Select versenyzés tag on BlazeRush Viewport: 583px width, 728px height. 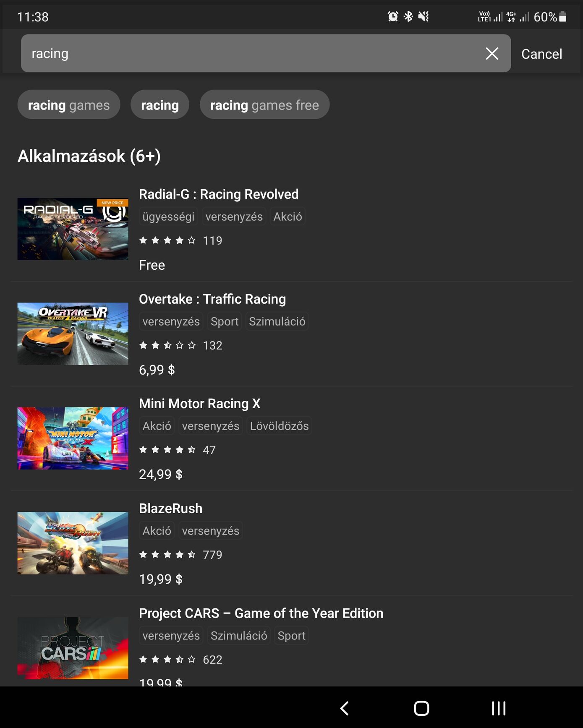[x=210, y=531]
